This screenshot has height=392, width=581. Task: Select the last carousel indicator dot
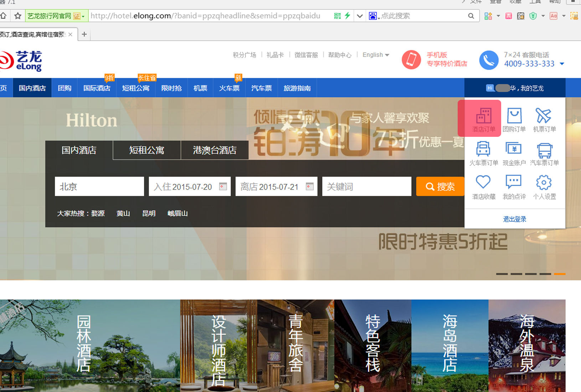(x=559, y=274)
